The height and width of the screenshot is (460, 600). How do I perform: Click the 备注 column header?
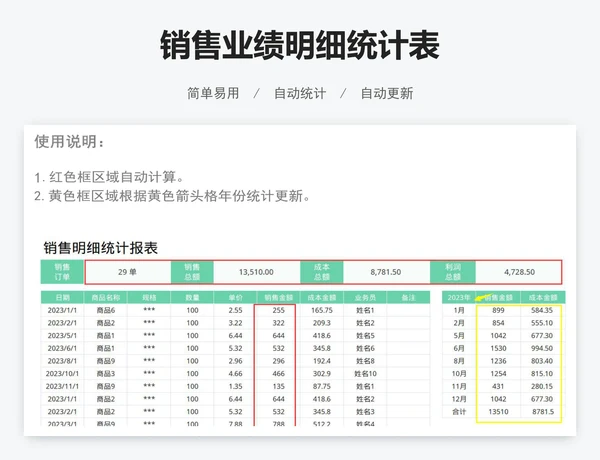(408, 297)
